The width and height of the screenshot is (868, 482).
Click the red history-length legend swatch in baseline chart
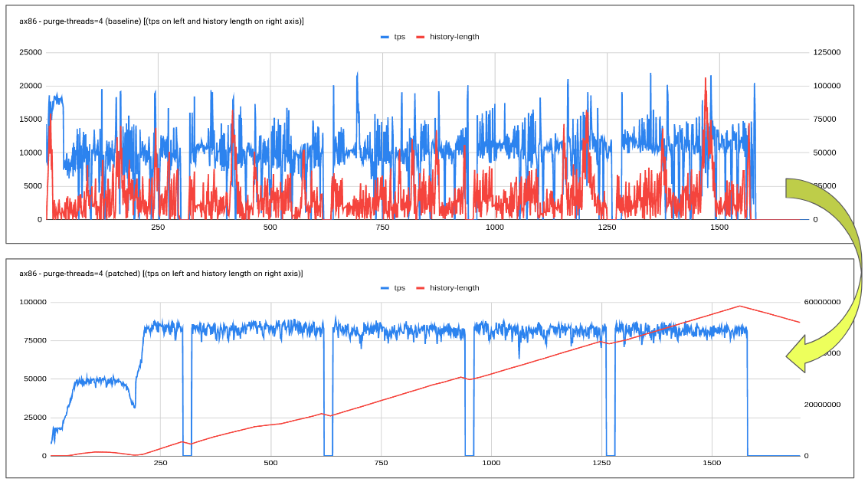(420, 37)
